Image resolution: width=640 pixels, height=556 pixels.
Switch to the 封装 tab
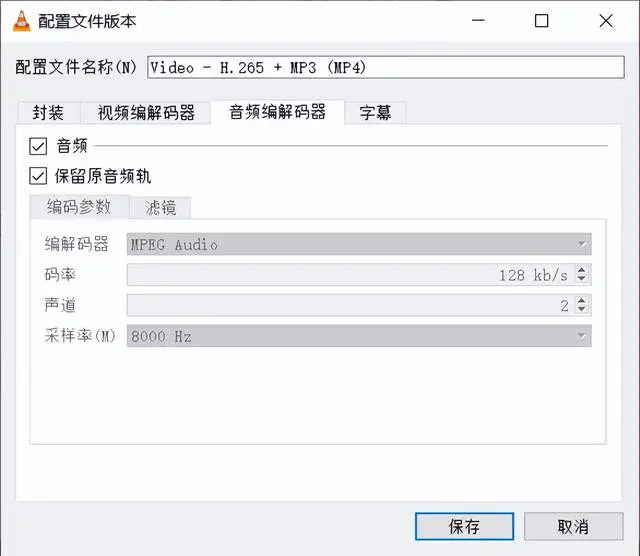[x=49, y=113]
